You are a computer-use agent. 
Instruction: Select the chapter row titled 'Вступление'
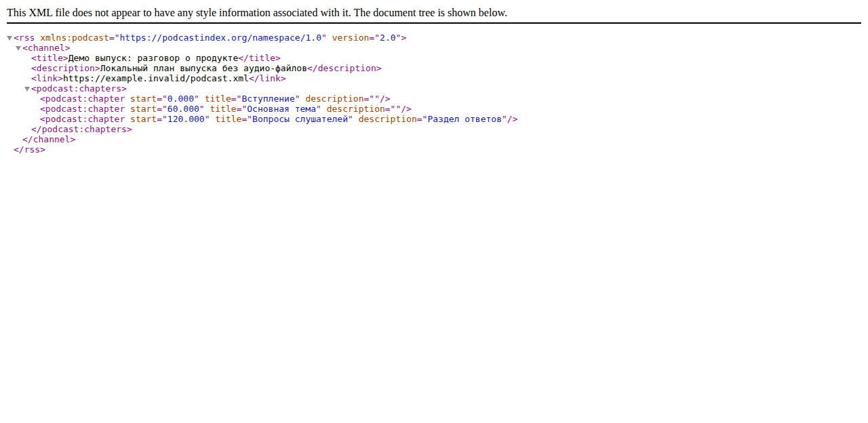215,99
